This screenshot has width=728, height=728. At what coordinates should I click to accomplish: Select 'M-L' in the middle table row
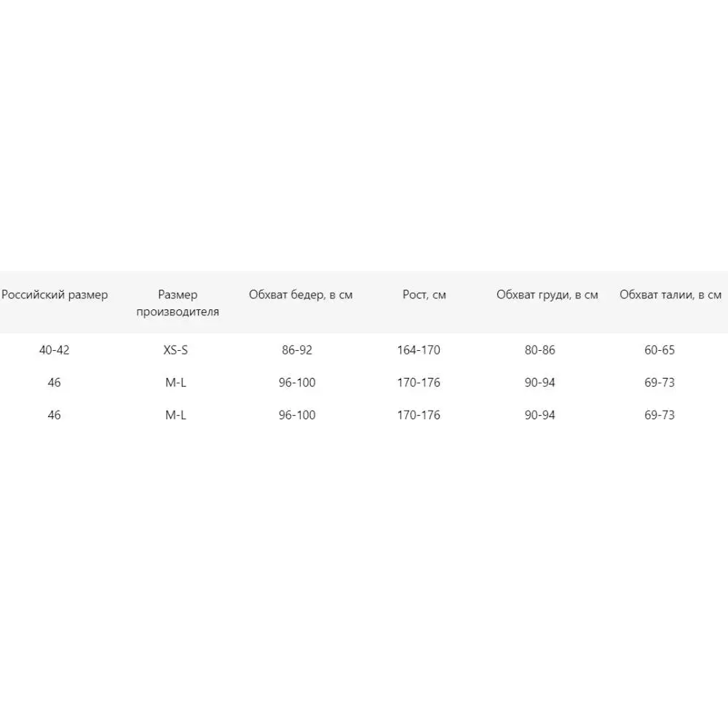pyautogui.click(x=176, y=383)
